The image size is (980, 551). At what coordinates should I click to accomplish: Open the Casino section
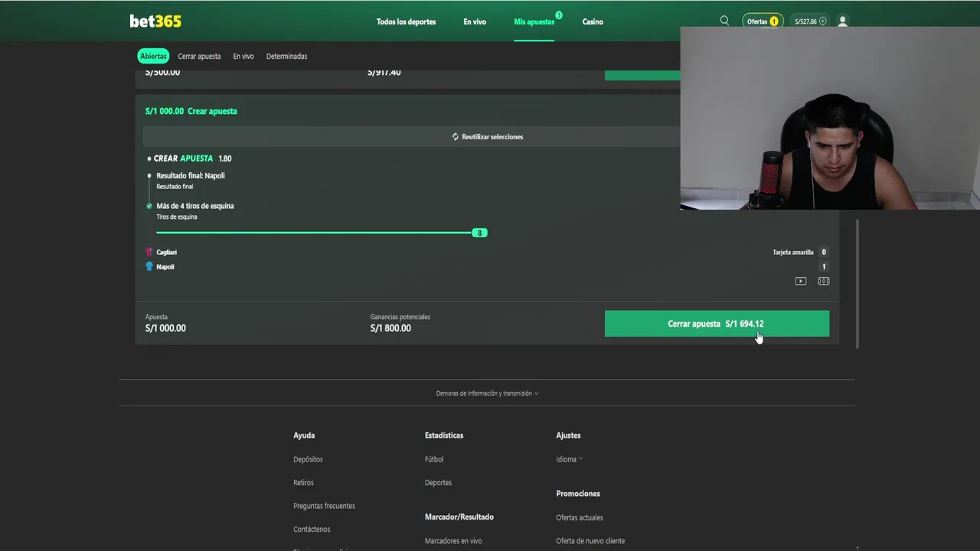593,21
